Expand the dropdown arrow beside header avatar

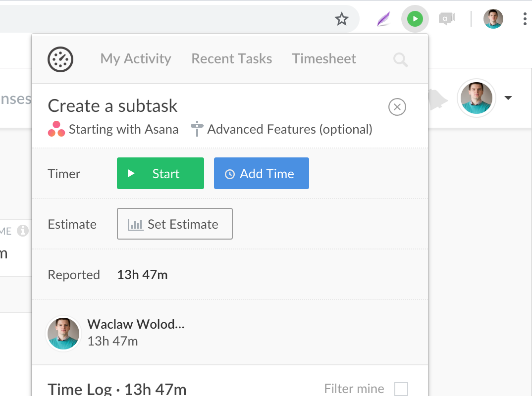pyautogui.click(x=508, y=98)
